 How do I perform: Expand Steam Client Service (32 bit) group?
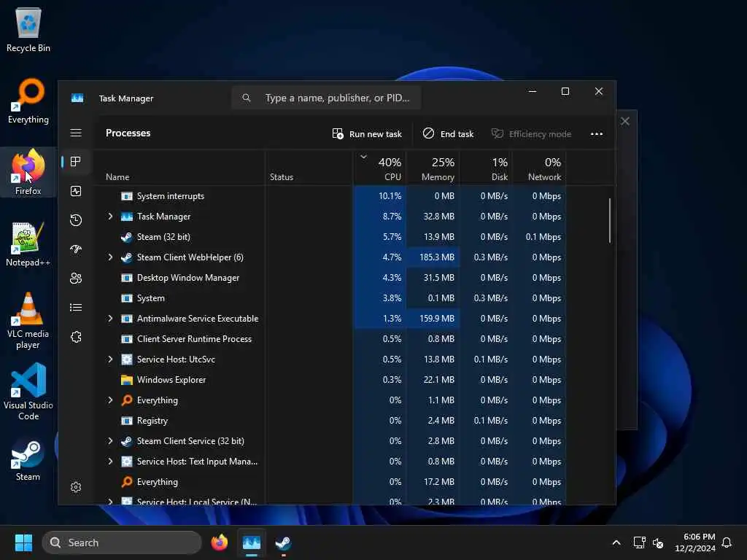pos(111,441)
